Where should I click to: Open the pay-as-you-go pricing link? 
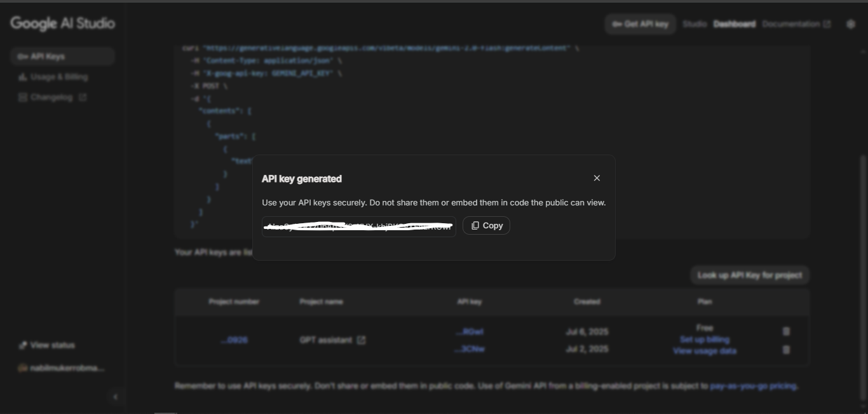point(754,386)
